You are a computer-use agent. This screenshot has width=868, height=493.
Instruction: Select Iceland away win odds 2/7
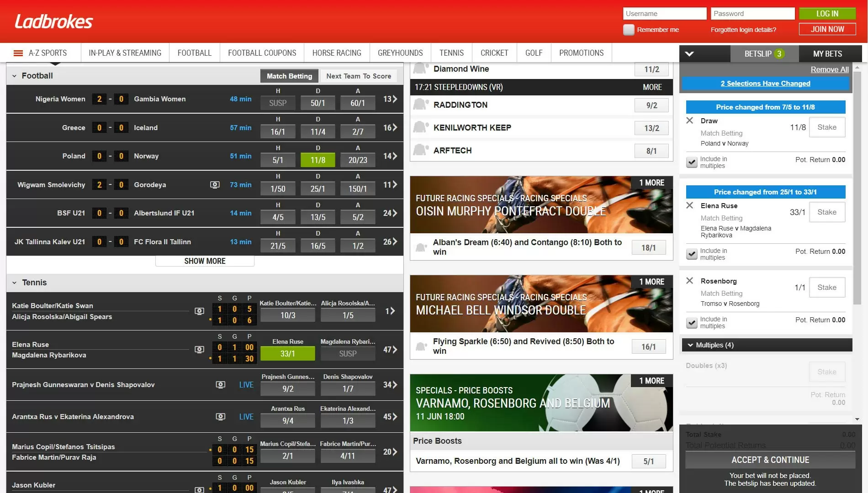(x=358, y=132)
